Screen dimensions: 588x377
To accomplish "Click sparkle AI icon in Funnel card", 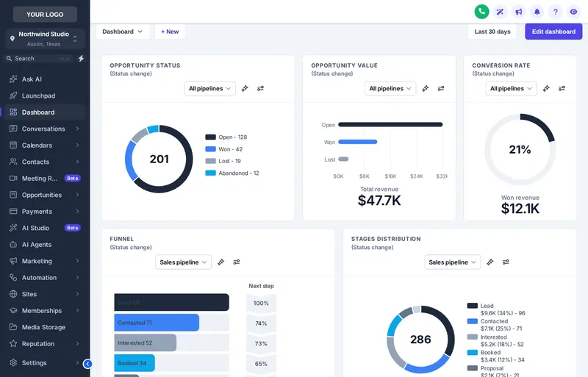I will click(221, 262).
